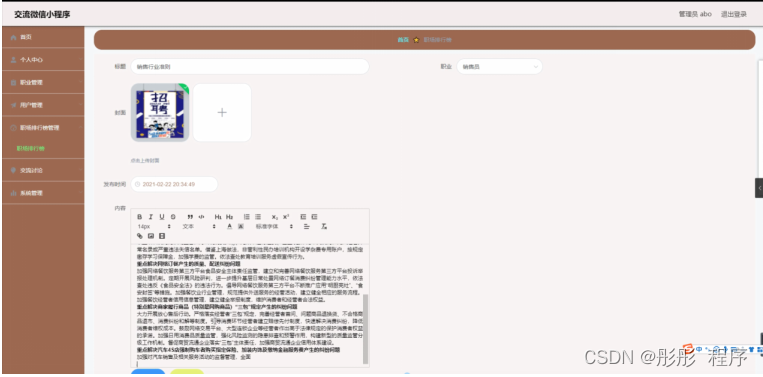Create a bulleted list

258,217
